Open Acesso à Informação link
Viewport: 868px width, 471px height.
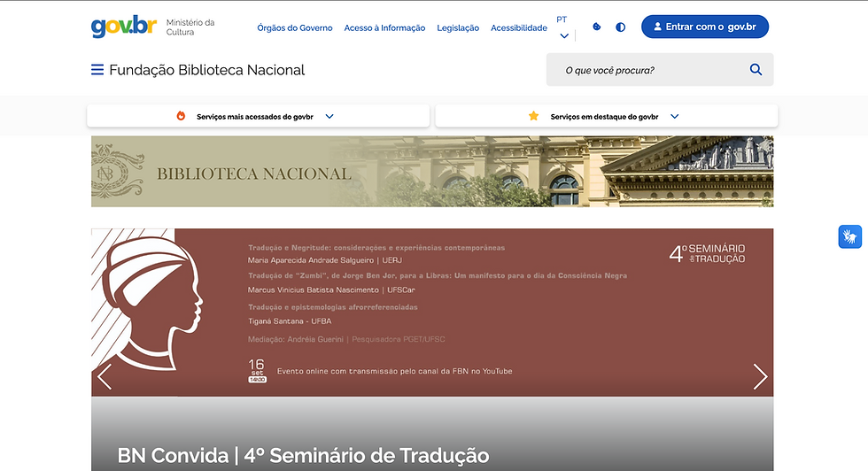point(384,27)
